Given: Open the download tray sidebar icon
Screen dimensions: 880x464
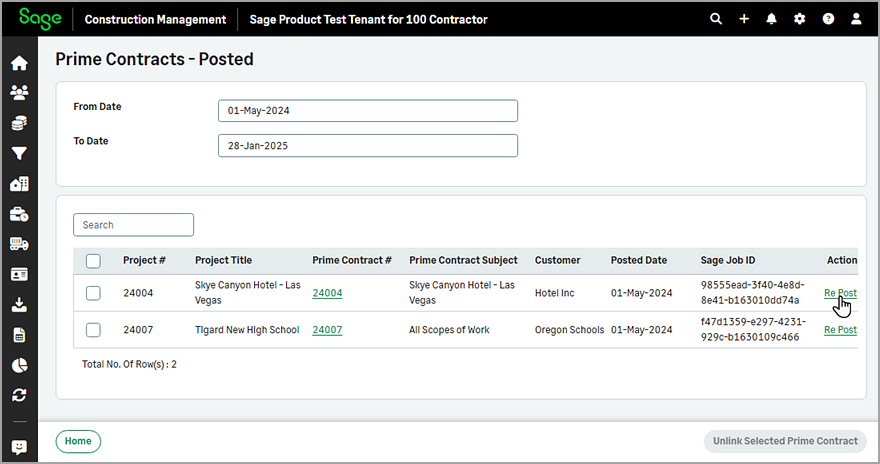Looking at the screenshot, I should coord(19,305).
